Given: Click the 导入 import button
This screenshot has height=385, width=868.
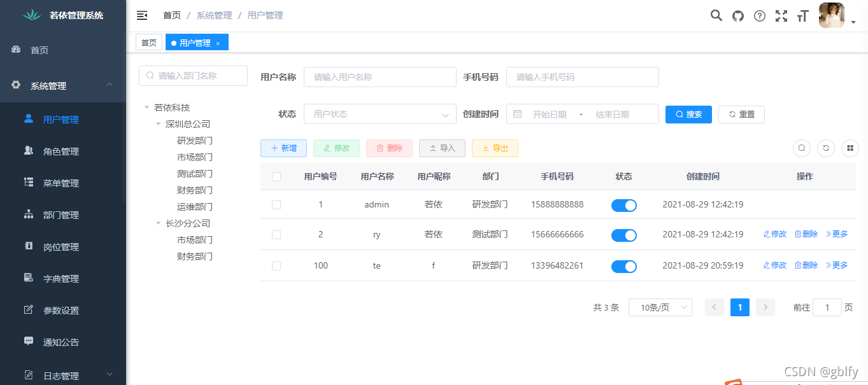Looking at the screenshot, I should click(x=442, y=148).
